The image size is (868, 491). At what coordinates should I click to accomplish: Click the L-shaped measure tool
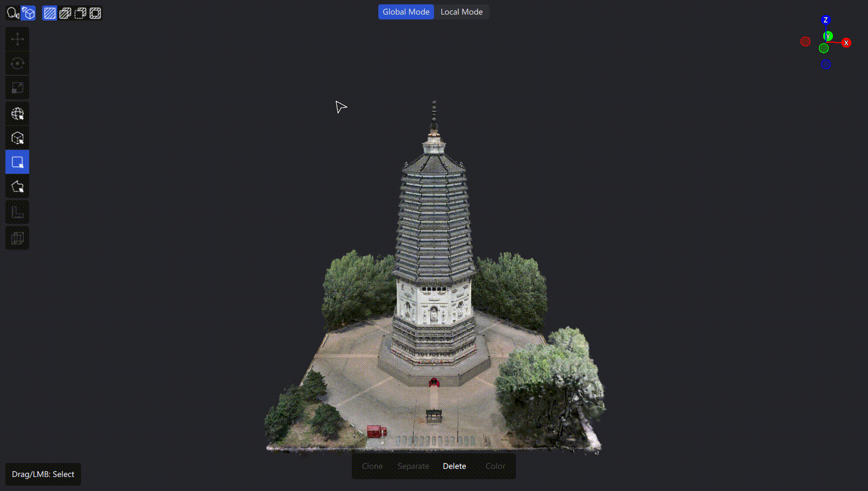pyautogui.click(x=17, y=212)
